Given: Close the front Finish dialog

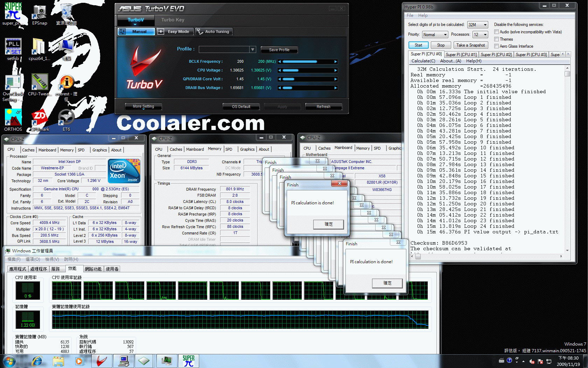Looking at the screenshot, I should tap(339, 183).
